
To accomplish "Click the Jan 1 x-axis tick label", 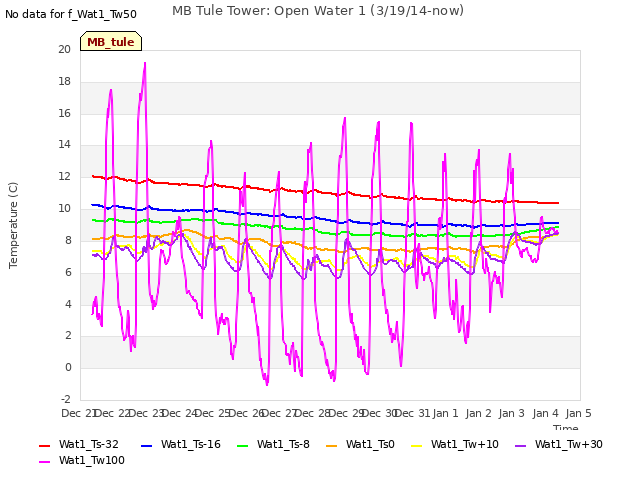I will pyautogui.click(x=446, y=413).
